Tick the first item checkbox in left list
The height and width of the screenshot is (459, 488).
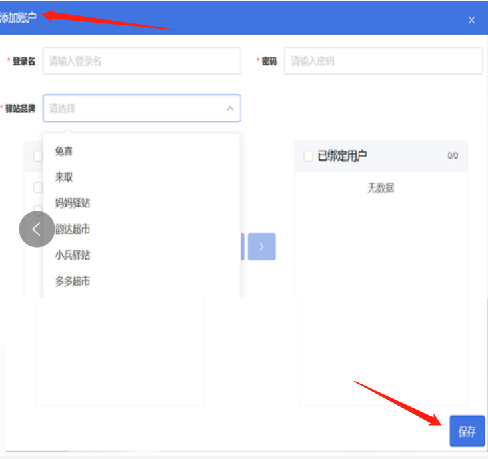(38, 188)
